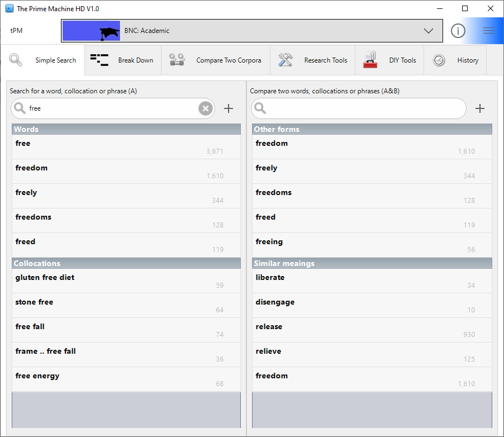Select 'free' in the Words list

coord(126,147)
